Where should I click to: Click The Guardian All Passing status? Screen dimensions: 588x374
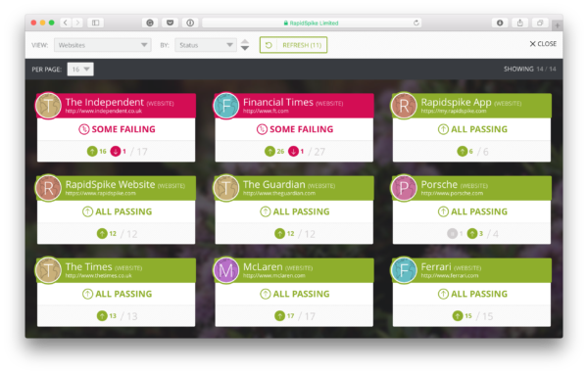point(295,211)
